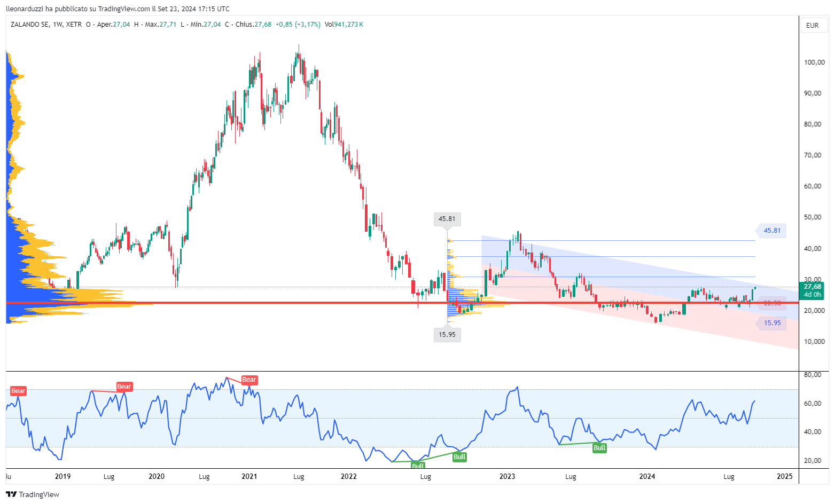Click the 2023 label on the time axis
This screenshot has height=504, width=835.
pos(507,476)
